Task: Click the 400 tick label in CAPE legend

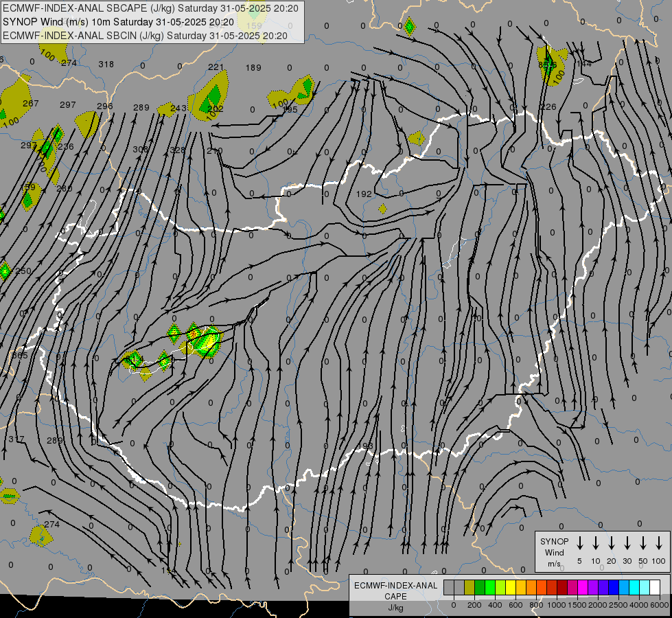Action: (495, 605)
